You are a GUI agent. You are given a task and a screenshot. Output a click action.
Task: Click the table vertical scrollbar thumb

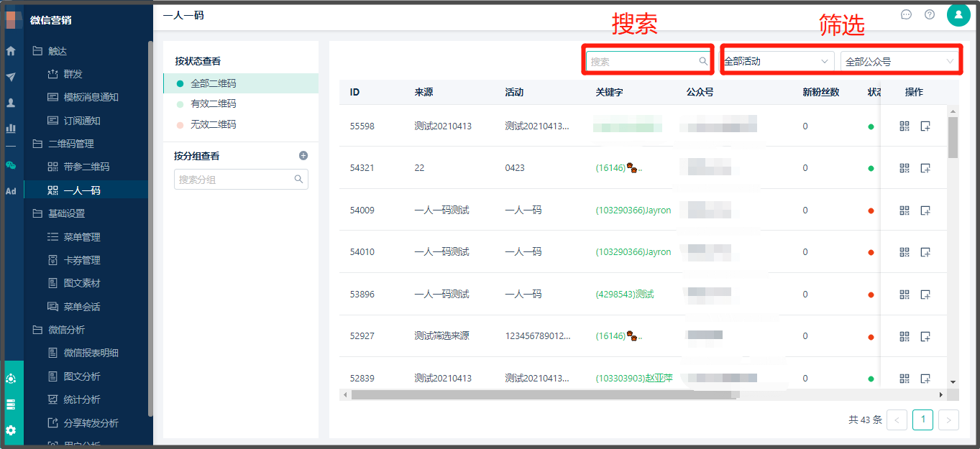tap(953, 136)
